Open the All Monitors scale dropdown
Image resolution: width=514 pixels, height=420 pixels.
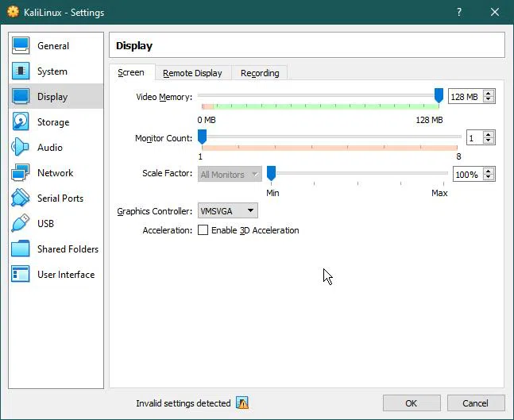pos(230,175)
